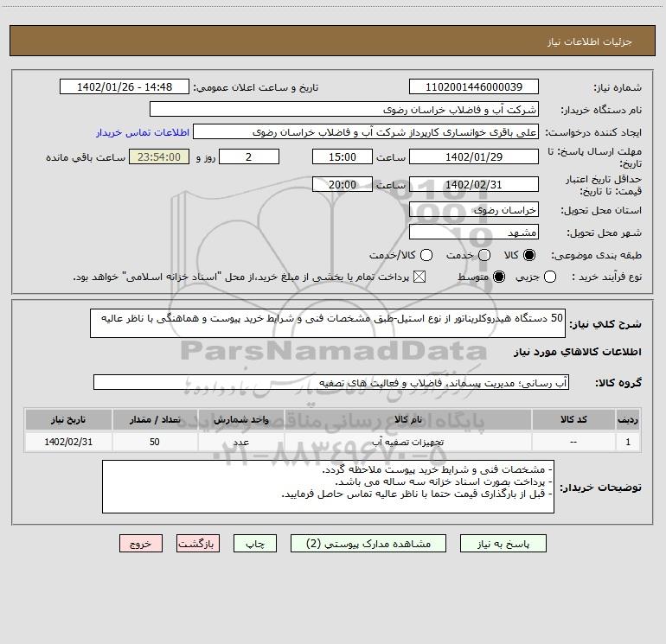Viewport: 666px width, 644px height.
Task: Click the ردیف column header
Action: (628, 419)
